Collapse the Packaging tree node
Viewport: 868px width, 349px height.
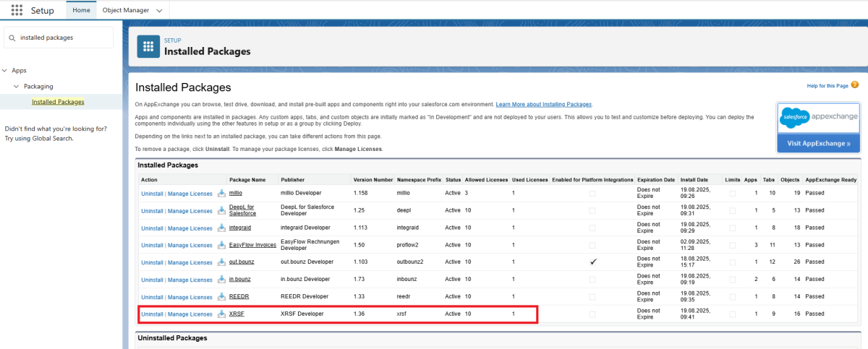[x=17, y=87]
